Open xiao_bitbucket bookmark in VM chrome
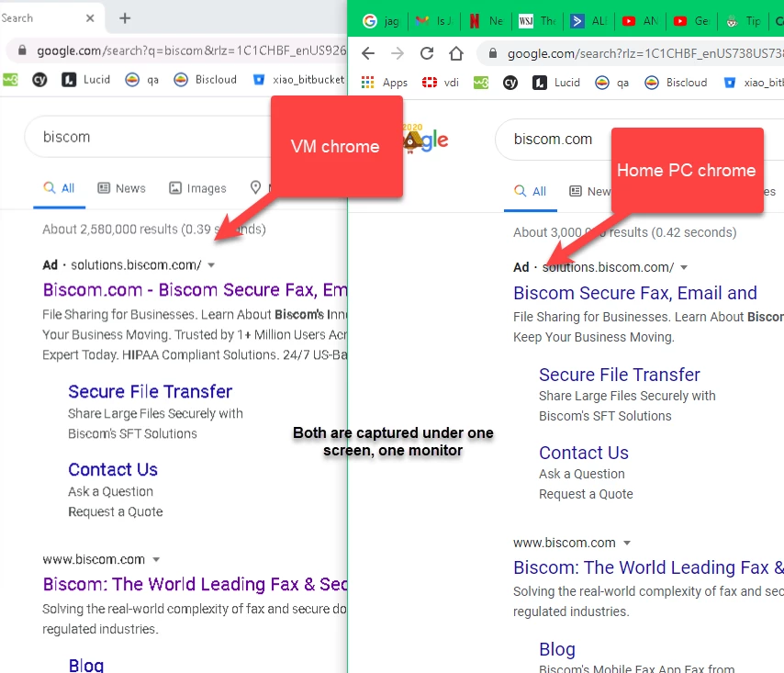The width and height of the screenshot is (784, 673). 298,80
